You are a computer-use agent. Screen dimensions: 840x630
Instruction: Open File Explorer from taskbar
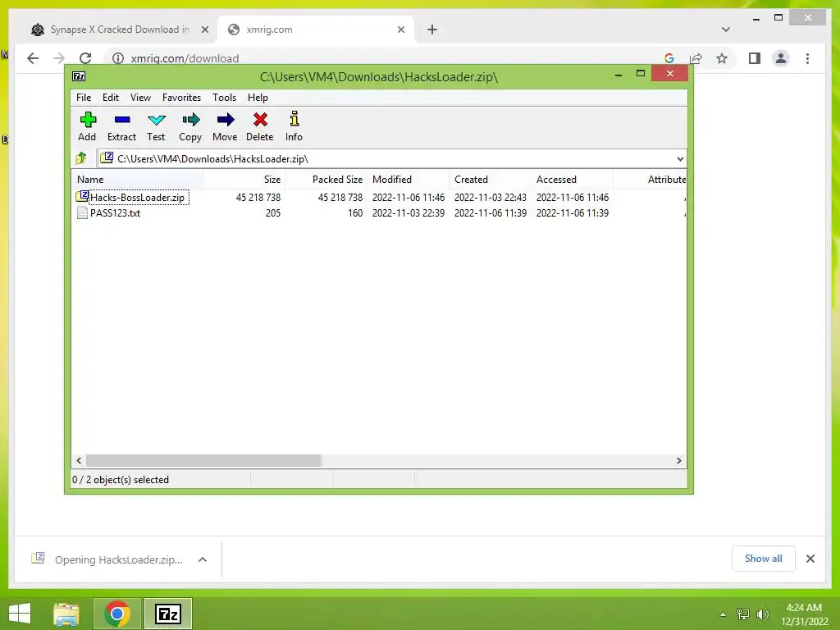(66, 614)
